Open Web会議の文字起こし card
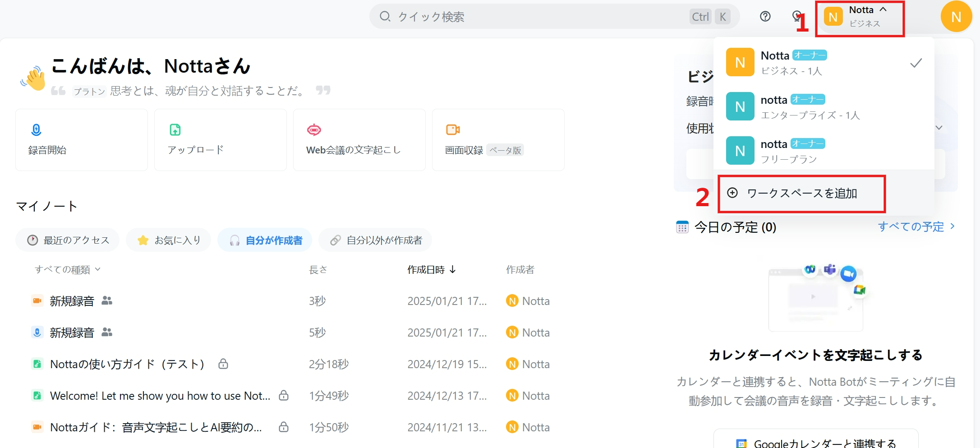Image resolution: width=980 pixels, height=448 pixels. point(359,140)
